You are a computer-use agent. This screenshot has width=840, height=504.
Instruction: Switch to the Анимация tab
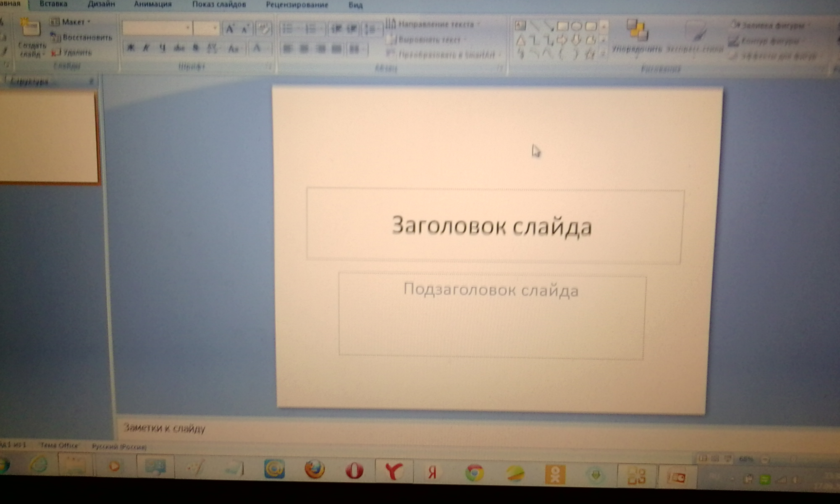tap(153, 4)
